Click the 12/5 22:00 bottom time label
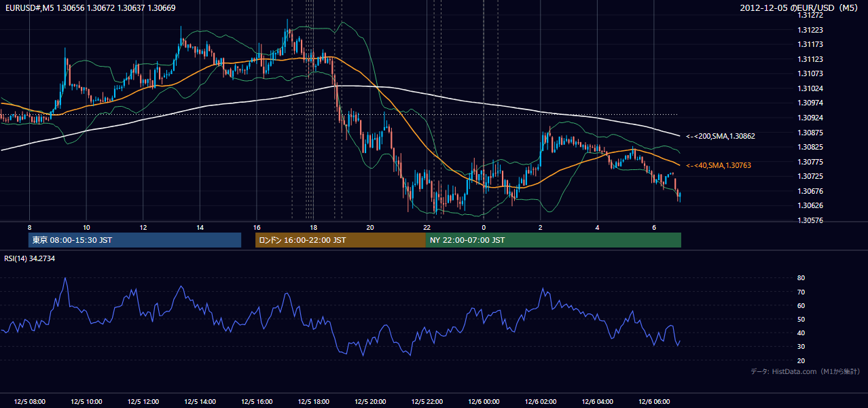This screenshot has width=868, height=408. pos(427,402)
